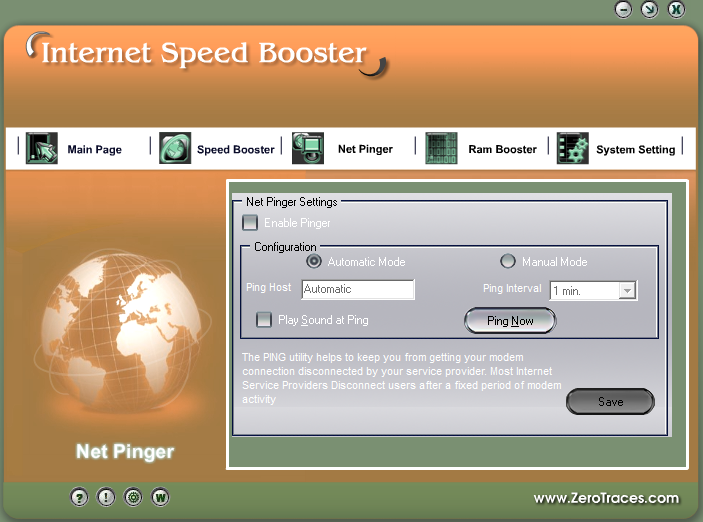
Task: Click the Speed Booster globe icon
Action: [175, 148]
